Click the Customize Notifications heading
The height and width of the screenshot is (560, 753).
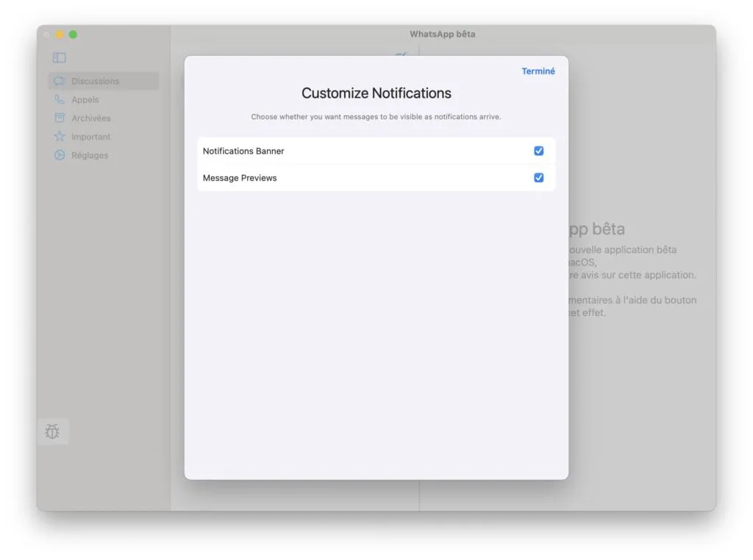(x=376, y=93)
